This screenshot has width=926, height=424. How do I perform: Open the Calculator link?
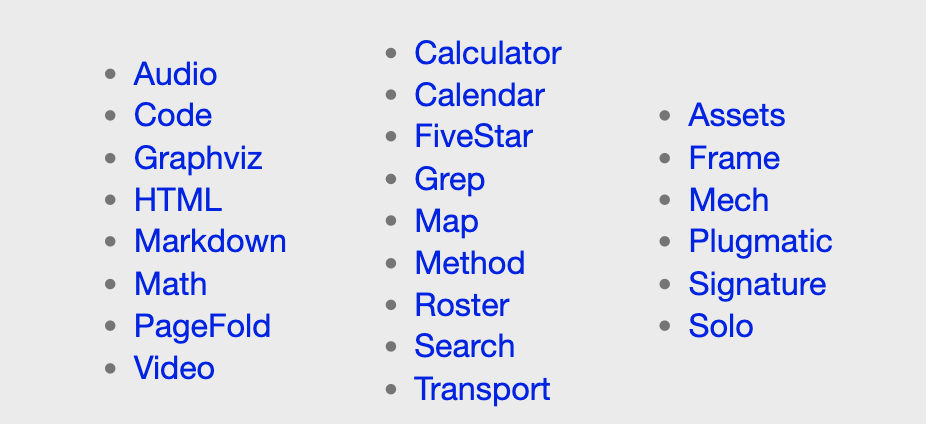tap(488, 53)
